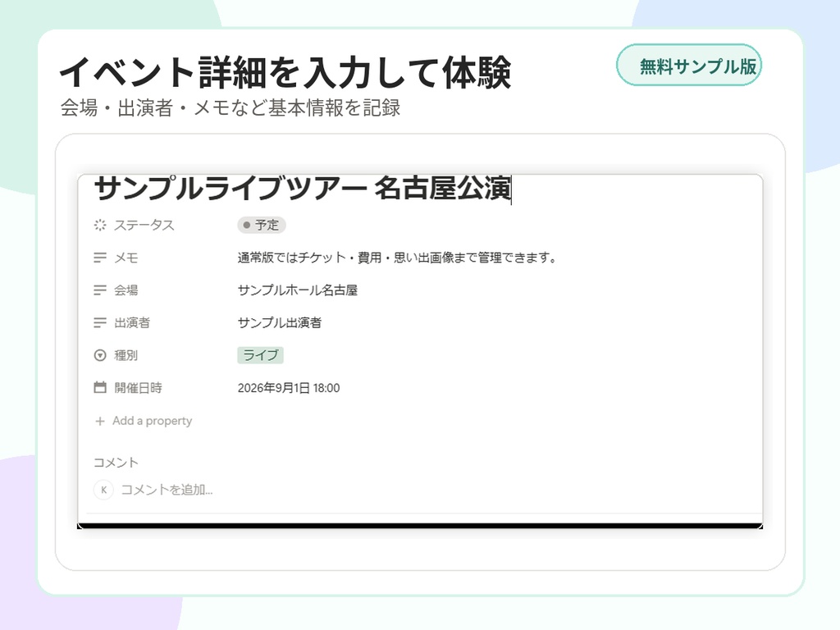Click the page title サンプルライブツアー 名古屋公演
The height and width of the screenshot is (630, 840).
[x=303, y=188]
